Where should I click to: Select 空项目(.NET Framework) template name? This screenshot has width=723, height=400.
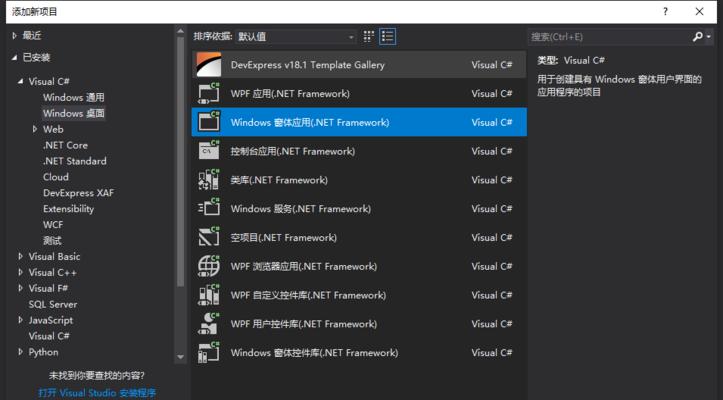(x=284, y=237)
